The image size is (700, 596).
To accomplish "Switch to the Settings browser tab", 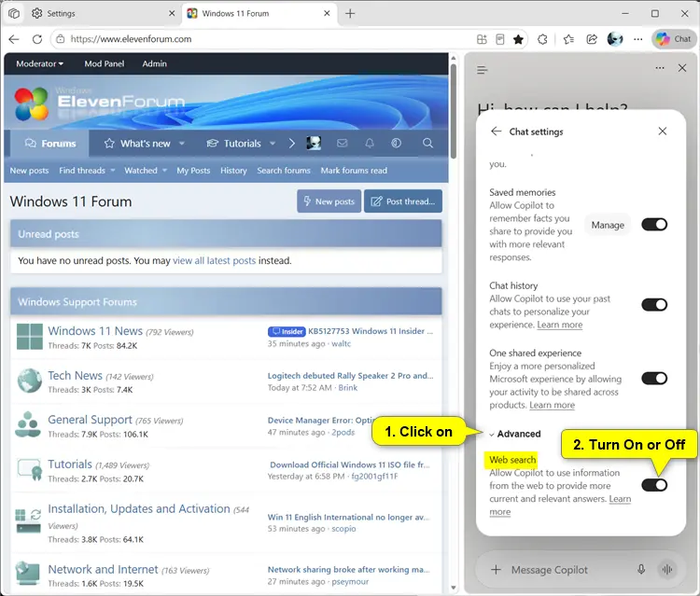I will (104, 13).
